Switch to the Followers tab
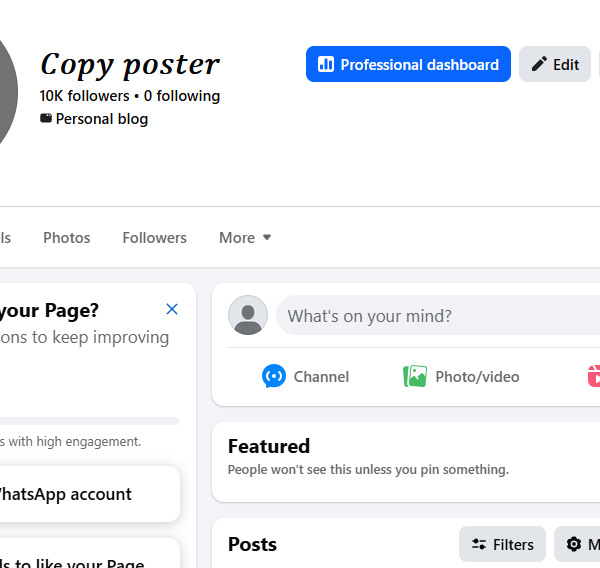 point(155,238)
